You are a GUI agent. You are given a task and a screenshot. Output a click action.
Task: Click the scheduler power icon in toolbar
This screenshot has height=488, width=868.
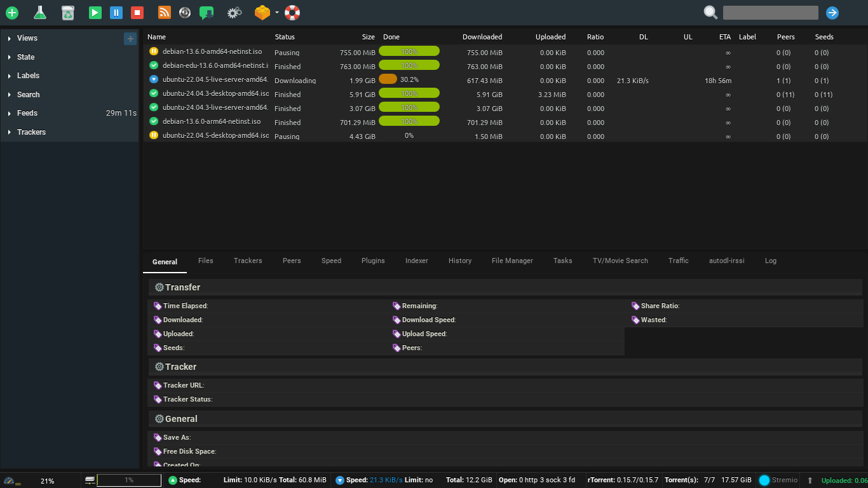[185, 13]
